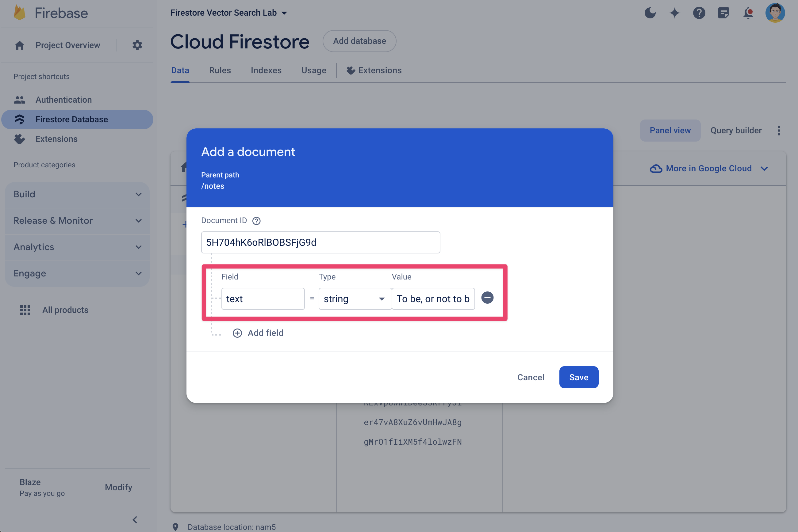Click the Panel view button
Screen dimensions: 798x532
pos(670,130)
